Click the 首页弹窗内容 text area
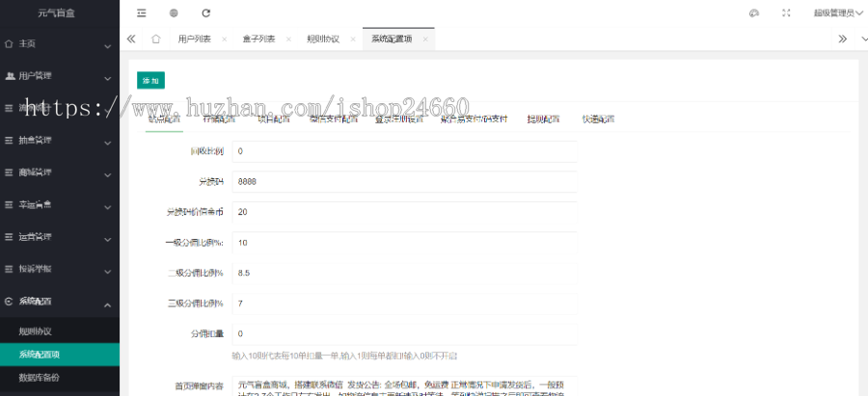The width and height of the screenshot is (868, 396). (x=404, y=386)
